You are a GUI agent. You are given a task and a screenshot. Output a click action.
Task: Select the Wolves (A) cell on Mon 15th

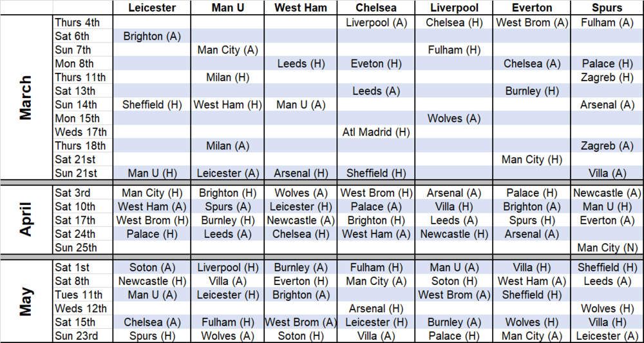click(x=454, y=119)
